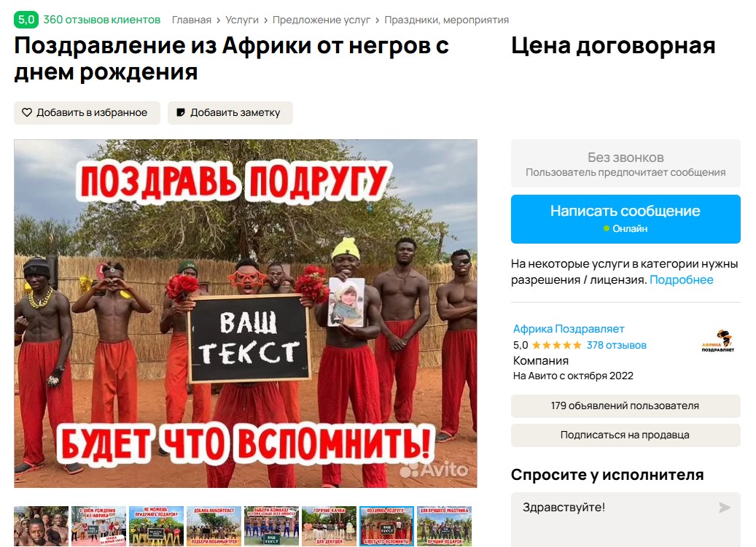Open the first gallery thumbnail with faces
756x547 pixels.
pyautogui.click(x=41, y=526)
